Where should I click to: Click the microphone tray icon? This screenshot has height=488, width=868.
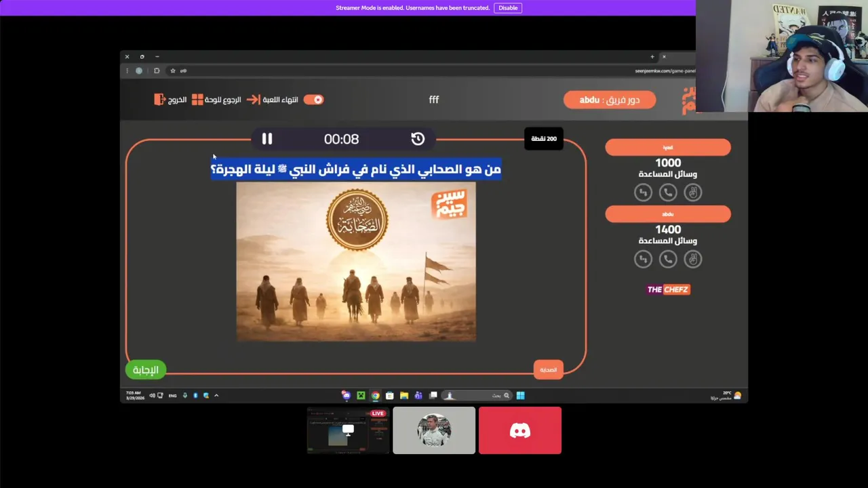pyautogui.click(x=185, y=395)
